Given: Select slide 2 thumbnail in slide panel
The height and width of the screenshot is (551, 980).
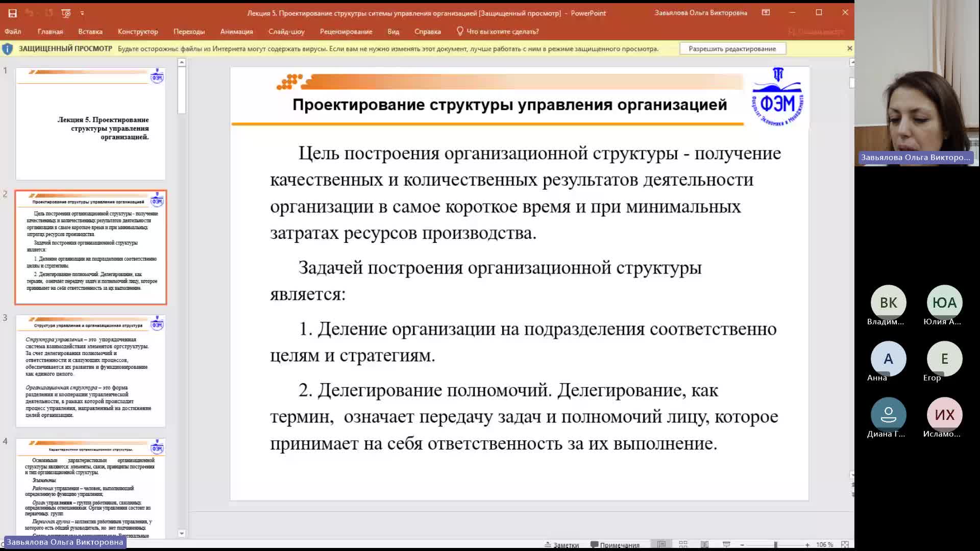Looking at the screenshot, I should coord(90,247).
